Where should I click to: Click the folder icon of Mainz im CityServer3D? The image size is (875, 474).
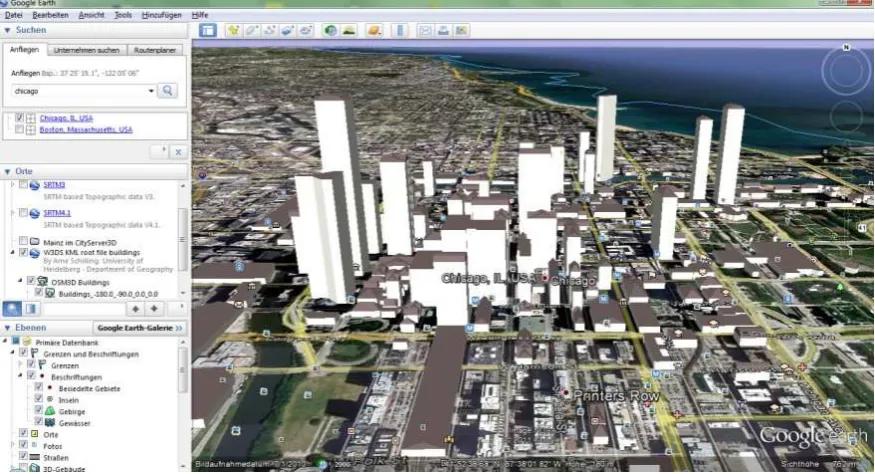click(x=35, y=242)
